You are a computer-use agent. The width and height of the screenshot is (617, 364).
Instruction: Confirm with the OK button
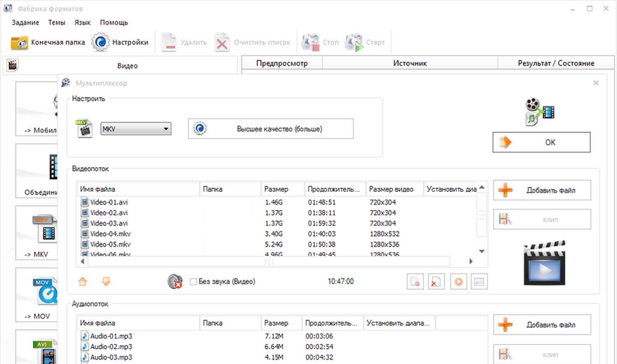pyautogui.click(x=542, y=142)
